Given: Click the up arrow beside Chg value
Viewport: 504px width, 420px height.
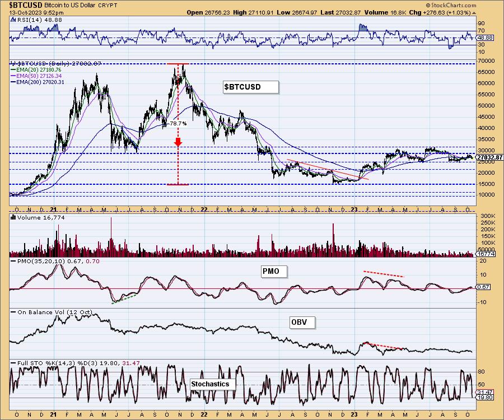Looking at the screenshot, I should tap(474, 13).
